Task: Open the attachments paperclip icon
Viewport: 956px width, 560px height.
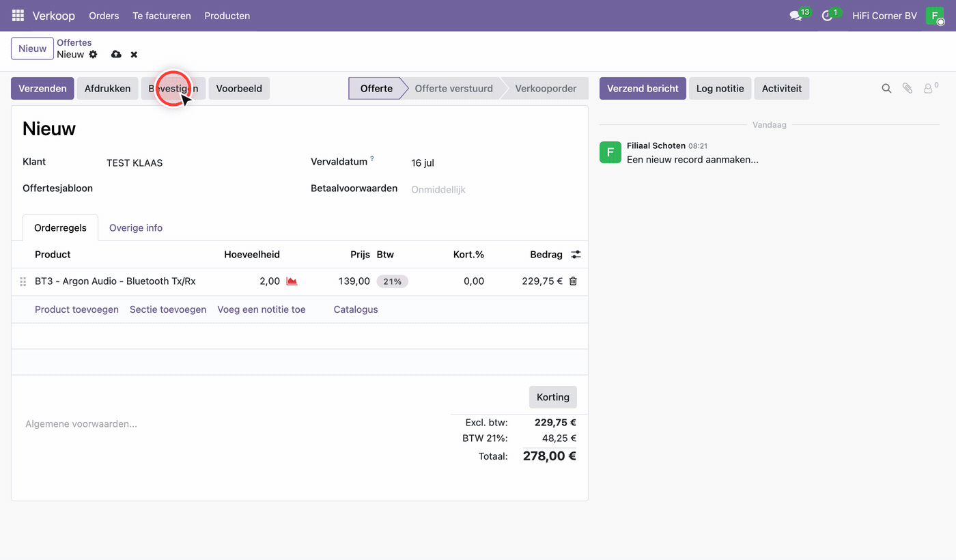Action: coord(908,89)
